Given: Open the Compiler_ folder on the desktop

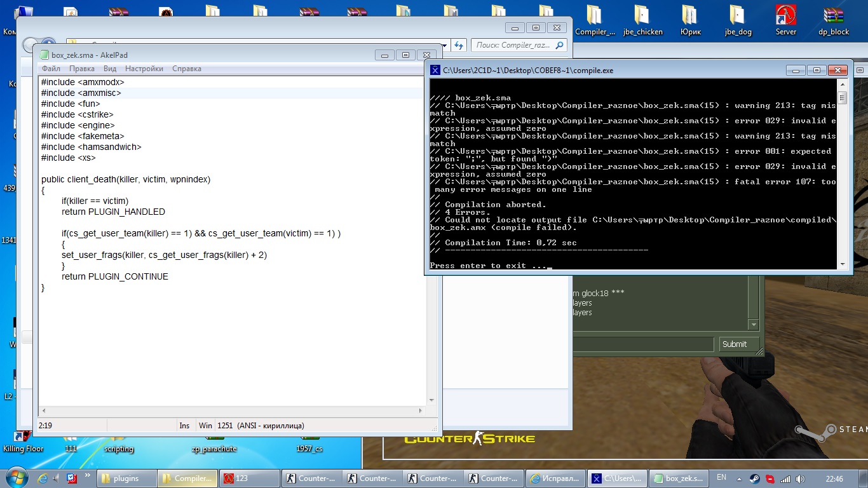Looking at the screenshot, I should point(595,20).
